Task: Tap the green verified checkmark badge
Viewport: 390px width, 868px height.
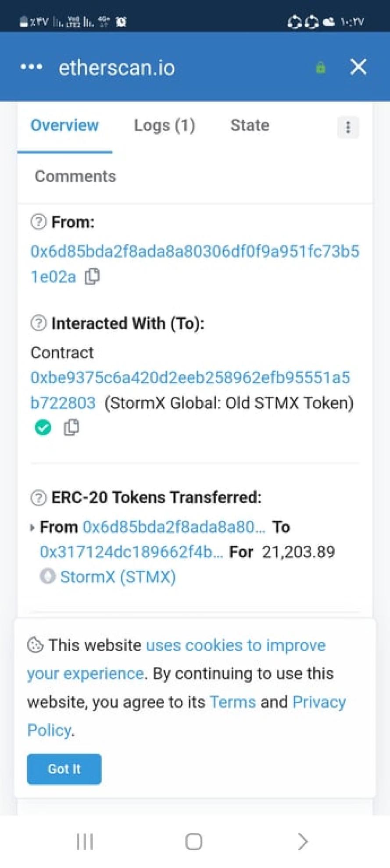Action: (43, 427)
